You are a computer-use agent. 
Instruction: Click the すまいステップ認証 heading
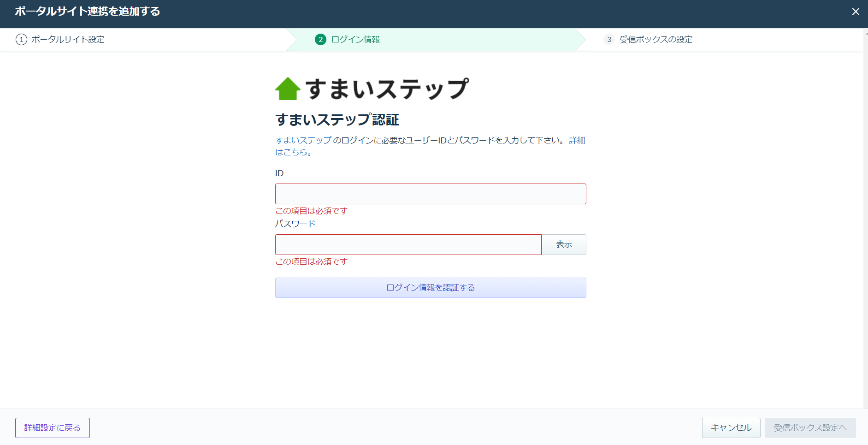click(x=337, y=120)
